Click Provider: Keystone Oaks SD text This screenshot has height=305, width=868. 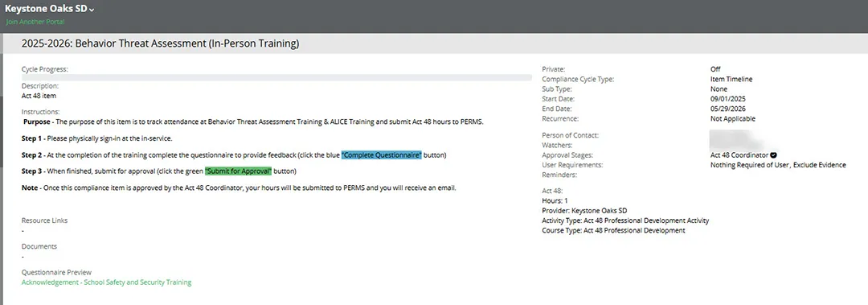click(x=584, y=211)
